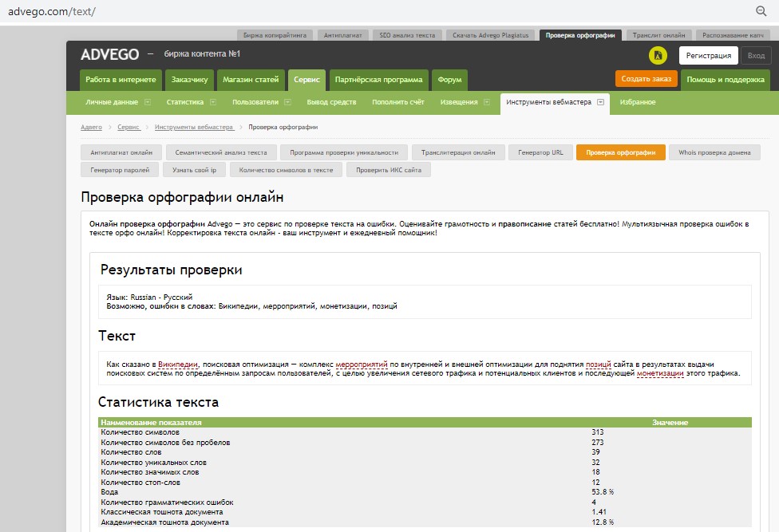The image size is (779, 532).
Task: Select Семантический анализ текста tool
Action: point(221,152)
